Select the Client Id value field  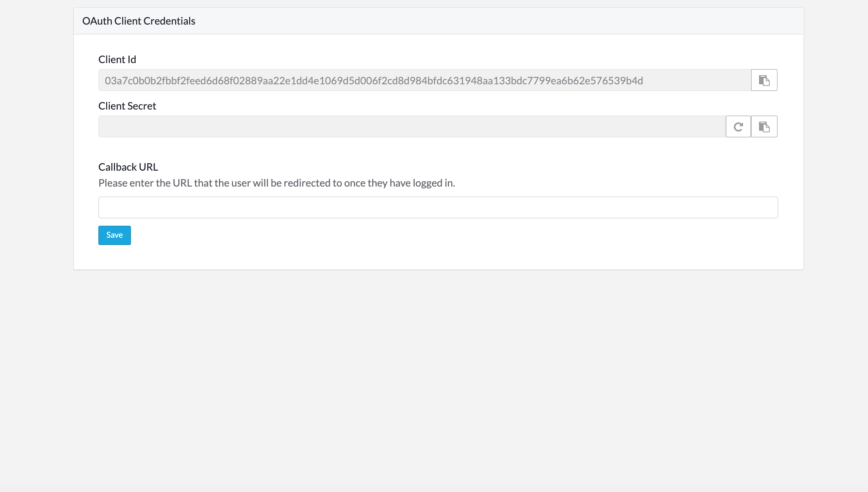[425, 80]
